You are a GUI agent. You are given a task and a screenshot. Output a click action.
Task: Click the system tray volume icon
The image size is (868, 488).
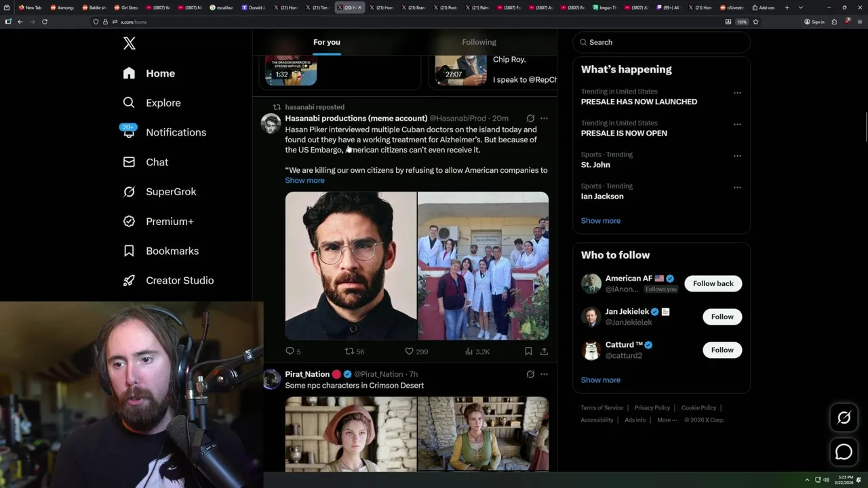[826, 480]
